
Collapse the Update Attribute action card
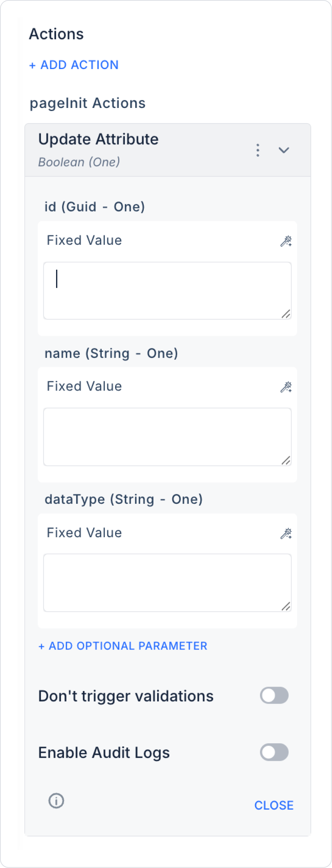coord(284,150)
